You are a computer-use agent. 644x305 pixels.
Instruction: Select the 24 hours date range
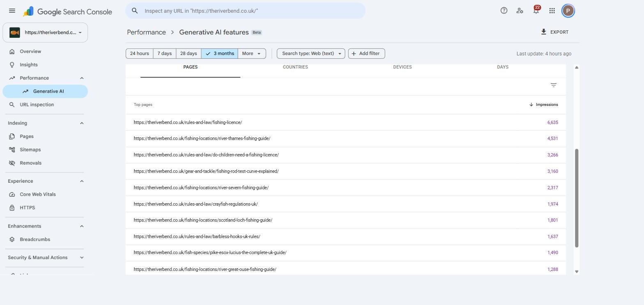pos(140,53)
